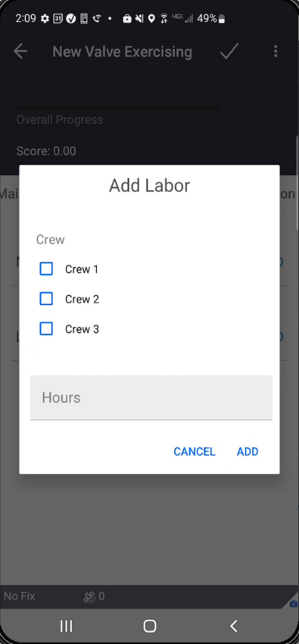299x644 pixels.
Task: Tap the Android recent apps icon
Action: pos(67,626)
